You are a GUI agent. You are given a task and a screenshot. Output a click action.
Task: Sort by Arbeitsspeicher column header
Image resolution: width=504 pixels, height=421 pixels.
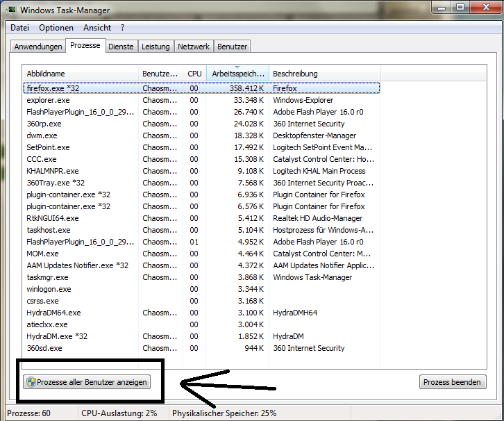point(237,74)
